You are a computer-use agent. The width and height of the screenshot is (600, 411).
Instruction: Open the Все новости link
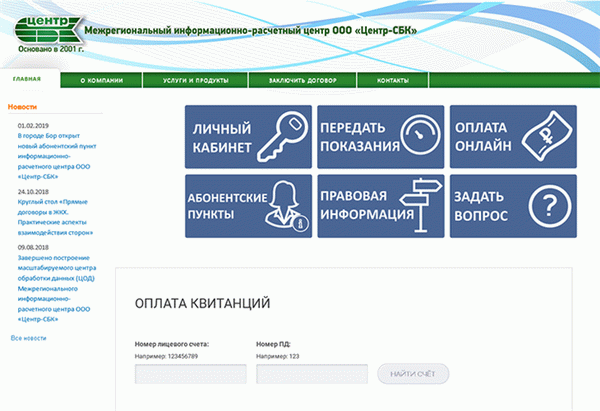(x=28, y=338)
